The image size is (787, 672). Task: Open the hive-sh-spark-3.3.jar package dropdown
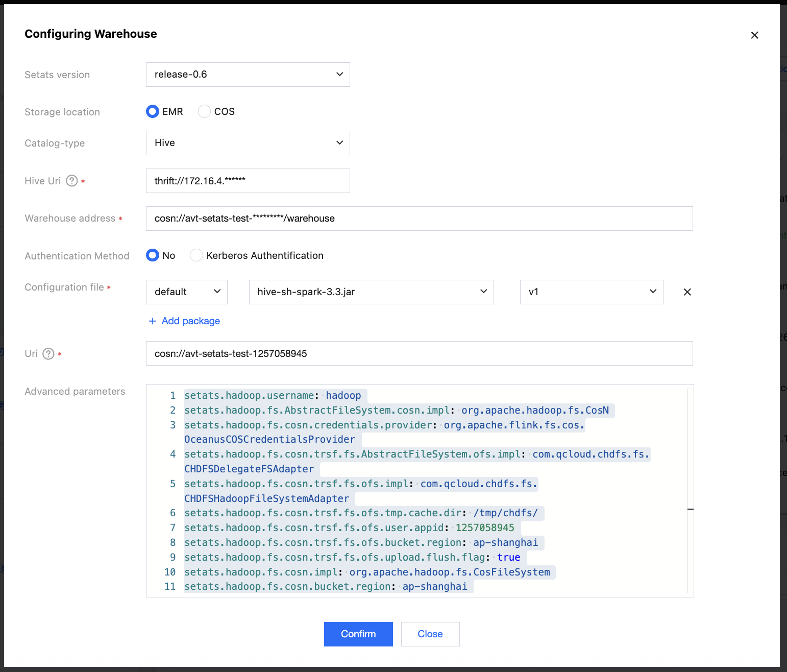point(372,292)
